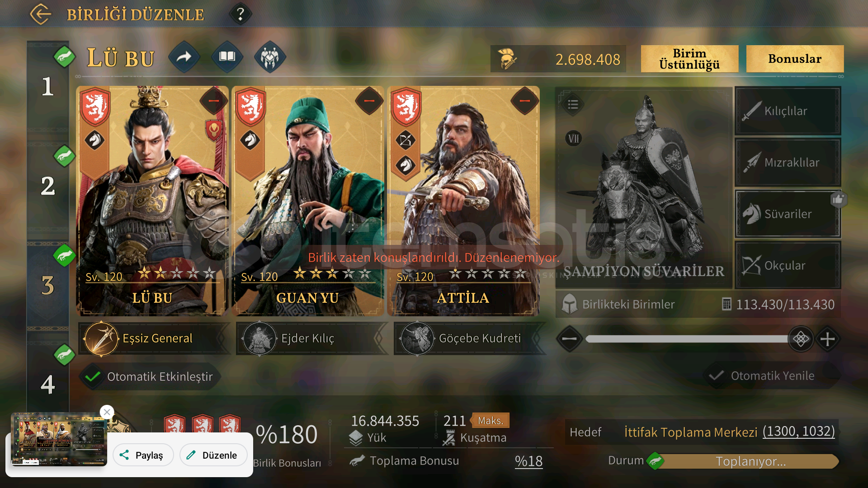868x488 pixels.
Task: Open the armor icon in header
Action: (x=270, y=57)
